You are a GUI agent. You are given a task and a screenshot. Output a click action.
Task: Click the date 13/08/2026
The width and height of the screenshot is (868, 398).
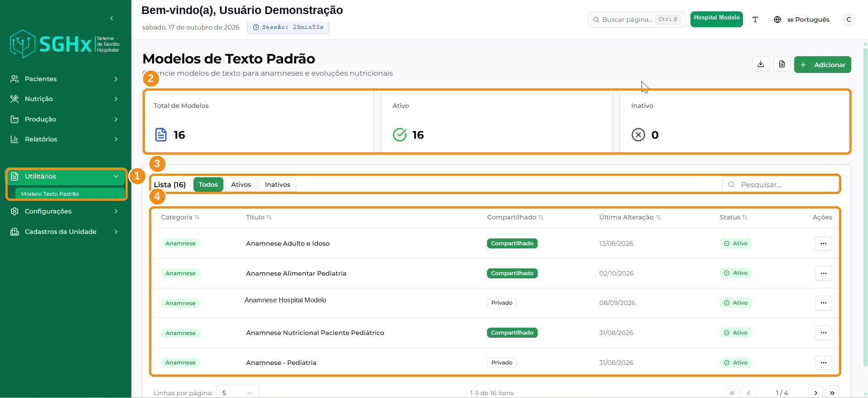coord(616,243)
